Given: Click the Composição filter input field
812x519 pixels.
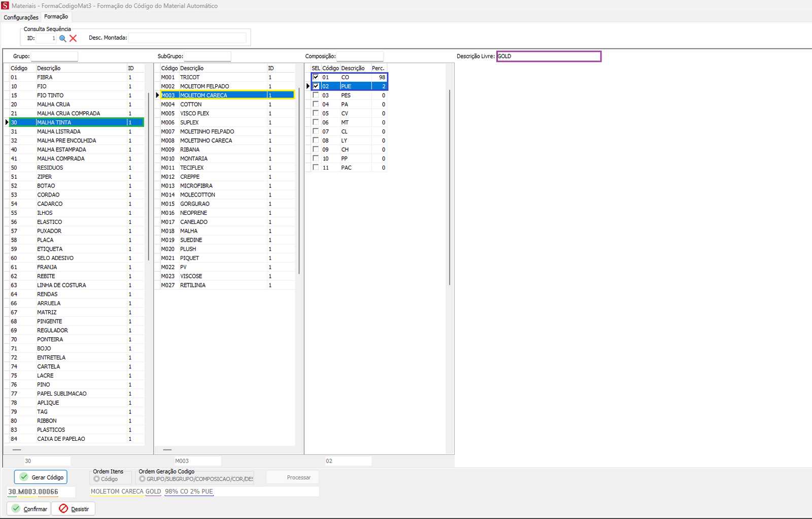Looking at the screenshot, I should (x=360, y=56).
